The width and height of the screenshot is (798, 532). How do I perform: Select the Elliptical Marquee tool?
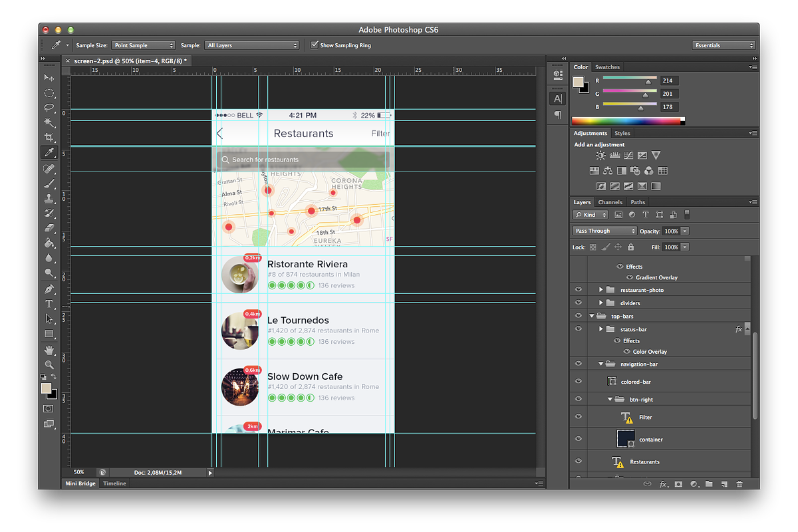point(49,93)
